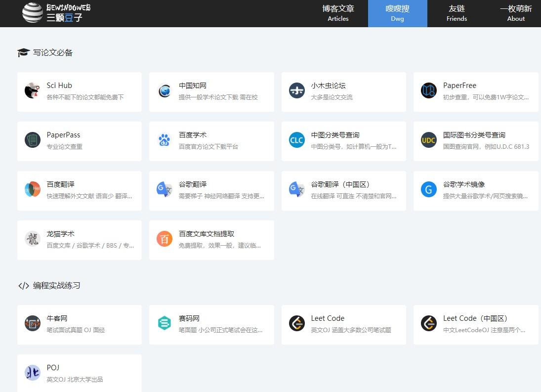Open the POJ link title
Screen dimensions: 541x392
point(53,367)
